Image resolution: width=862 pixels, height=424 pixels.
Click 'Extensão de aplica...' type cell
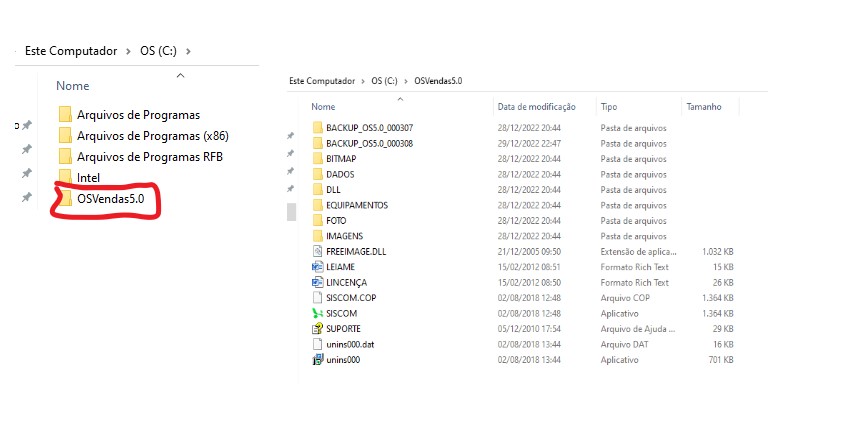(x=639, y=251)
